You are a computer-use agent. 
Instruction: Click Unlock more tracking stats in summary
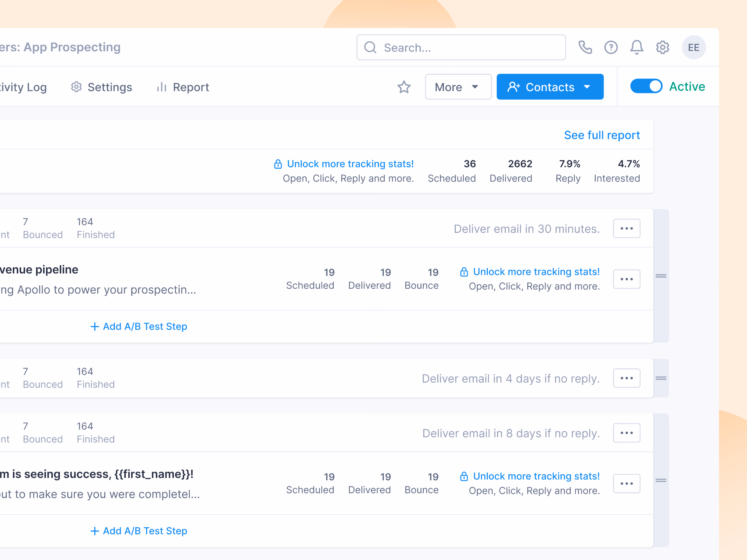click(350, 164)
